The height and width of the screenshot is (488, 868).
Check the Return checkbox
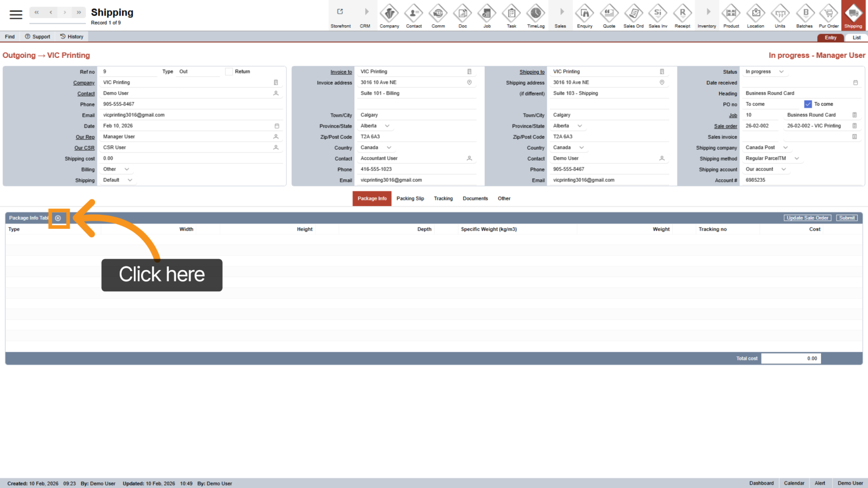point(229,72)
